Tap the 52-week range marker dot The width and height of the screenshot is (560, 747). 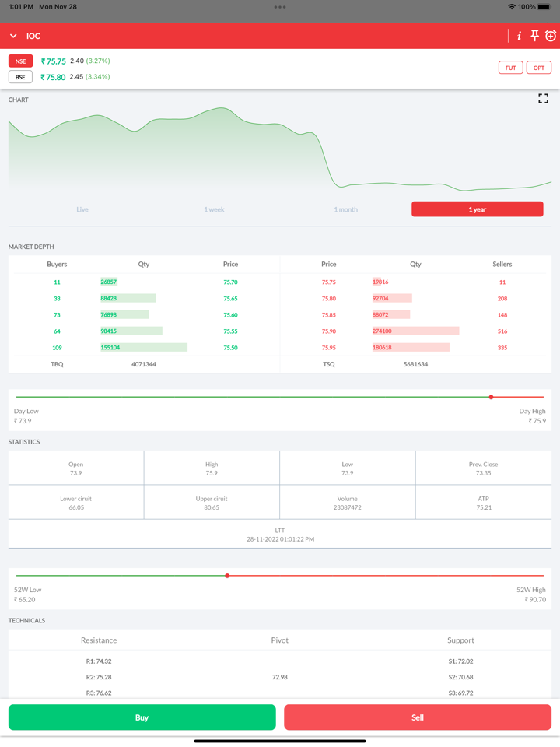(x=227, y=576)
